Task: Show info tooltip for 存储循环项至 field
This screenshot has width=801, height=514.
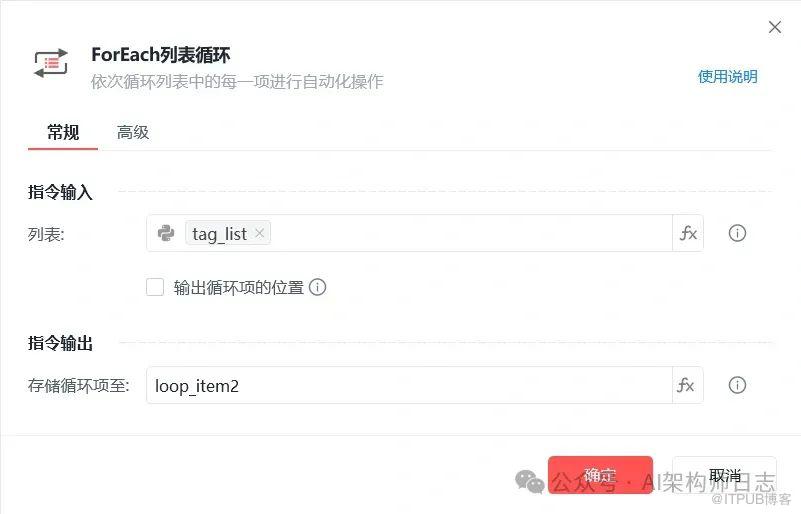Action: [737, 385]
